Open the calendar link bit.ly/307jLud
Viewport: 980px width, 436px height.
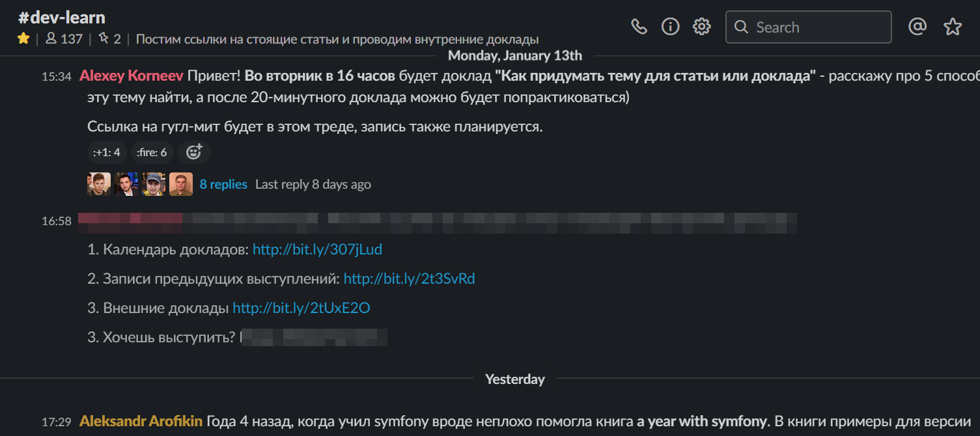[318, 249]
